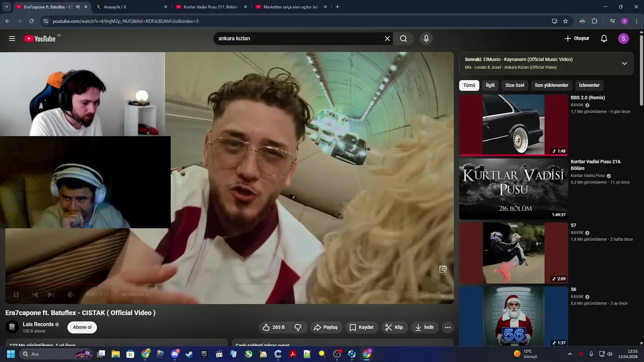Click the magnifier search button
The image size is (644, 362).
pos(404,39)
